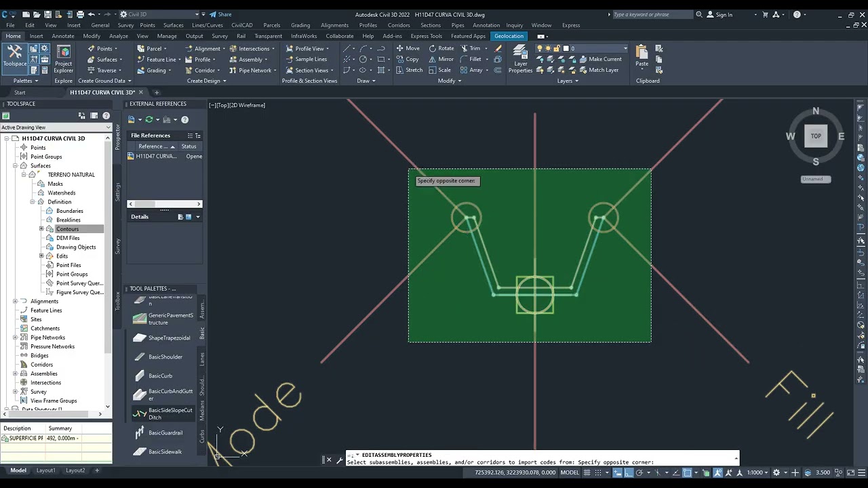Choose BasicShoulder subassembly from tool palette
The width and height of the screenshot is (868, 488).
pos(158,357)
